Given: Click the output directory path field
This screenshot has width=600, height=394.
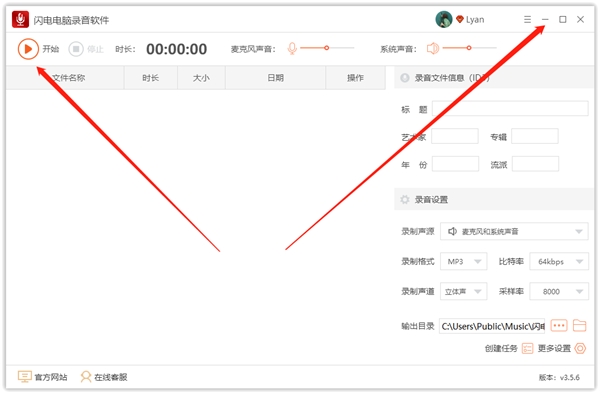Looking at the screenshot, I should tap(492, 326).
